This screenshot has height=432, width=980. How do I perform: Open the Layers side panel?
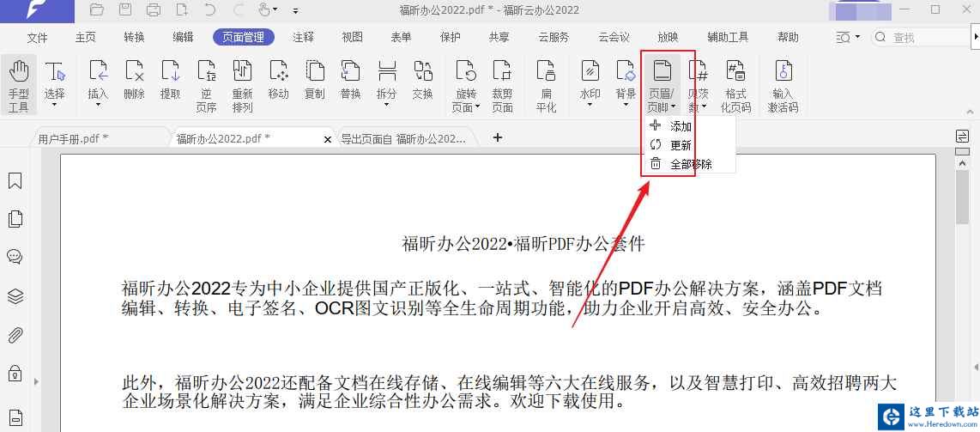15,295
